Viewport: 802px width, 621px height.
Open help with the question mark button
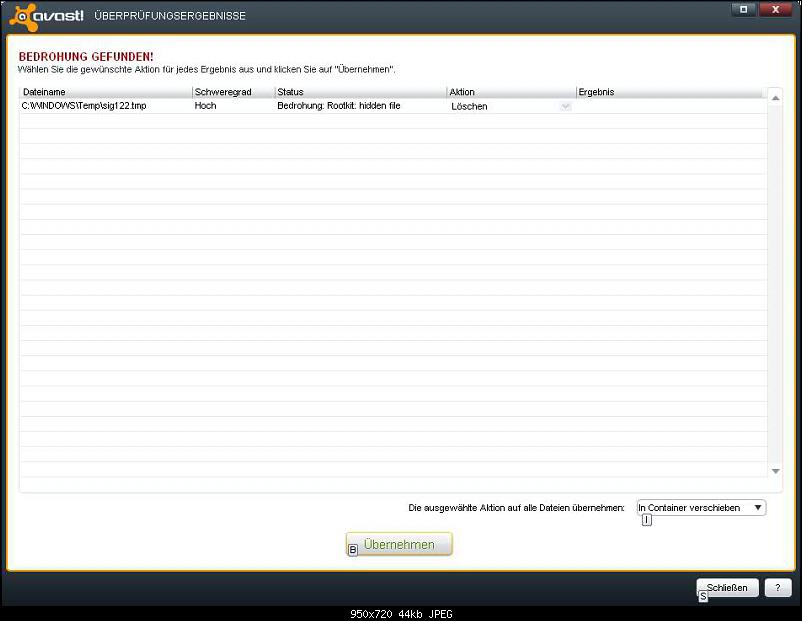click(x=778, y=588)
